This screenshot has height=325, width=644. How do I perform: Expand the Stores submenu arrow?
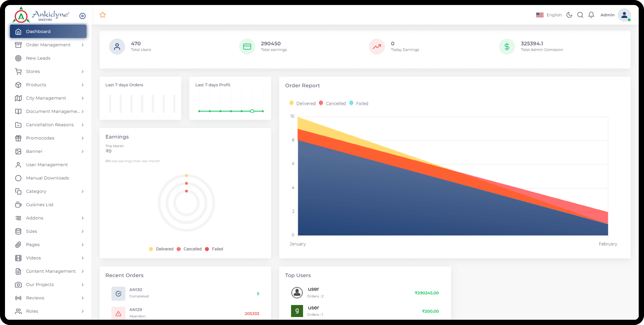point(82,72)
